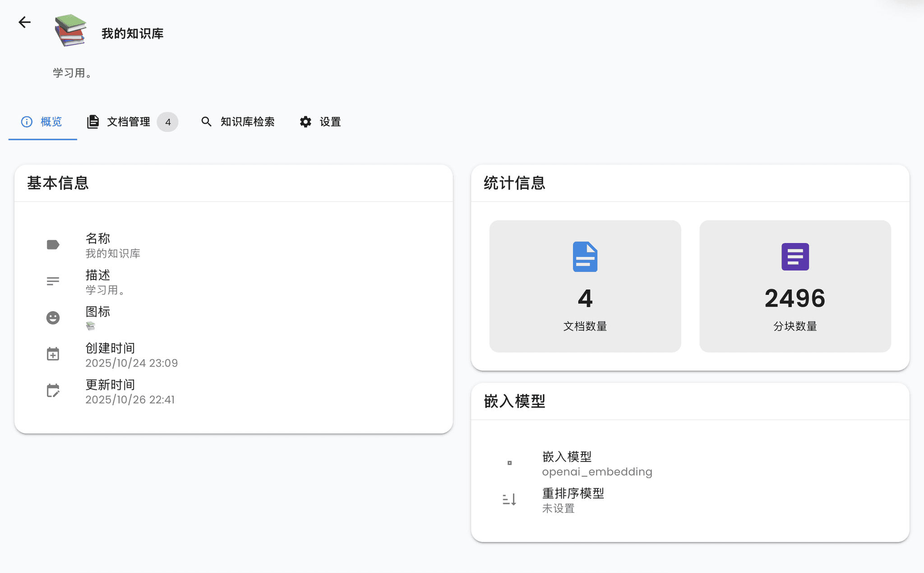Viewport: 924px width, 573px height.
Task: Click the sort icon beside 重排序模型
Action: [x=509, y=500]
